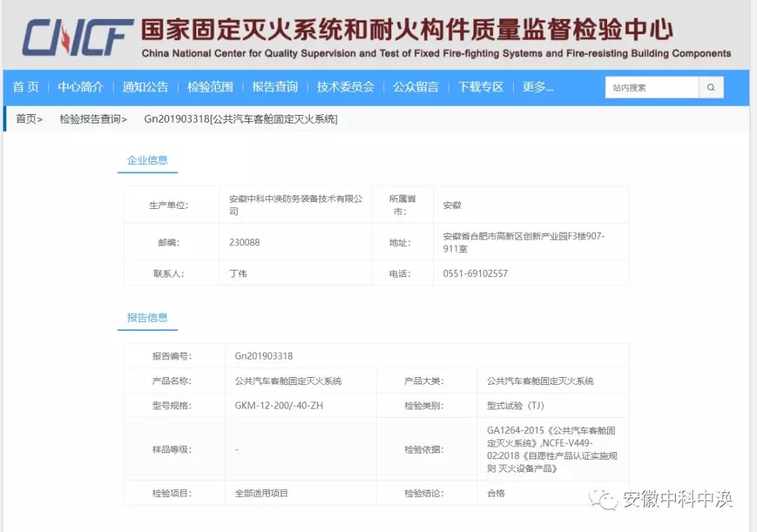The height and width of the screenshot is (532, 757).
Task: Select the 企业信息 section tab
Action: [x=147, y=161]
